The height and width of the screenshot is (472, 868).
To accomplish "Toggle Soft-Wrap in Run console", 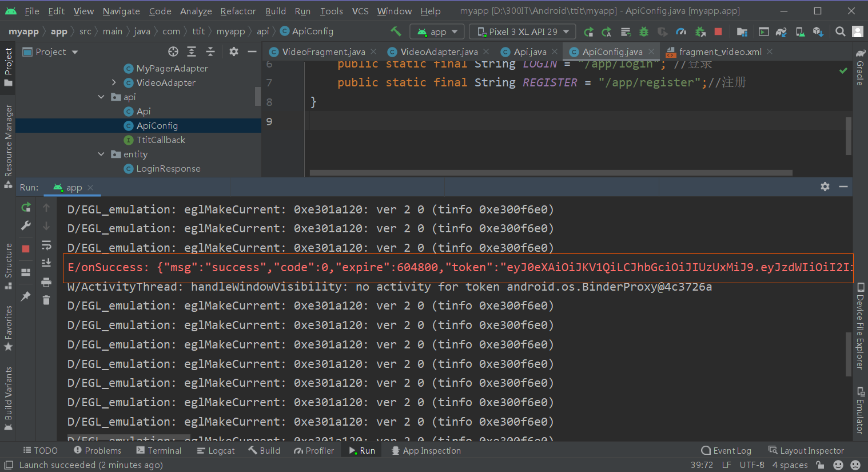I will click(46, 245).
